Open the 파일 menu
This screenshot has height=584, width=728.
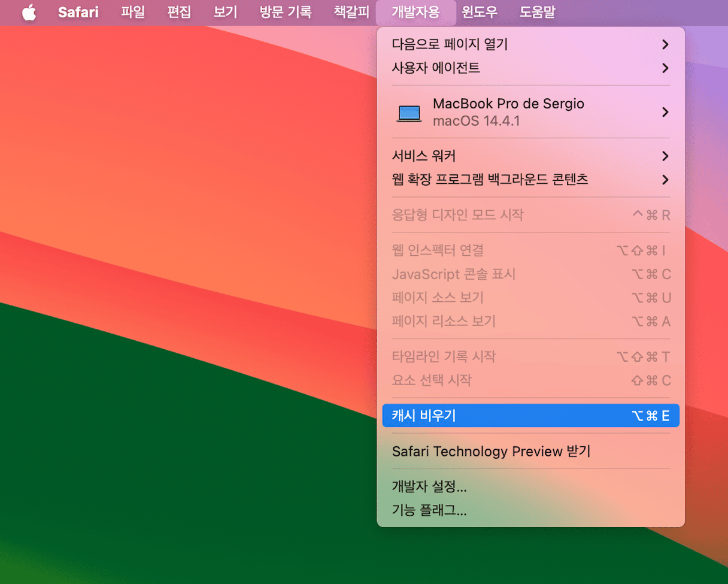(133, 13)
